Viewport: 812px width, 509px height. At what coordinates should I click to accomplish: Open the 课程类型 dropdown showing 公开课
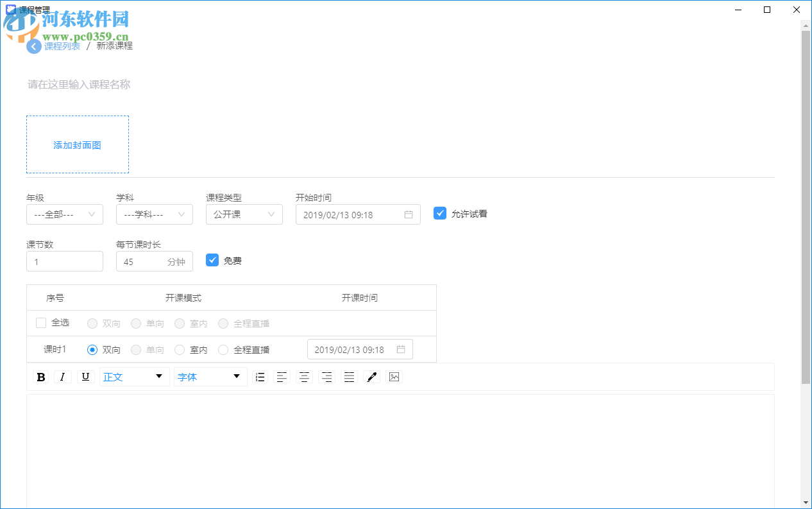[244, 214]
